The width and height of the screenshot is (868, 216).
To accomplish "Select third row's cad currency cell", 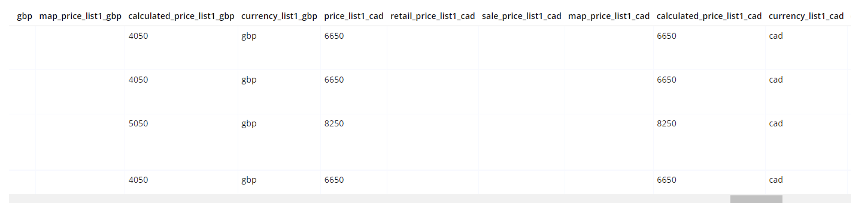I will tap(776, 123).
